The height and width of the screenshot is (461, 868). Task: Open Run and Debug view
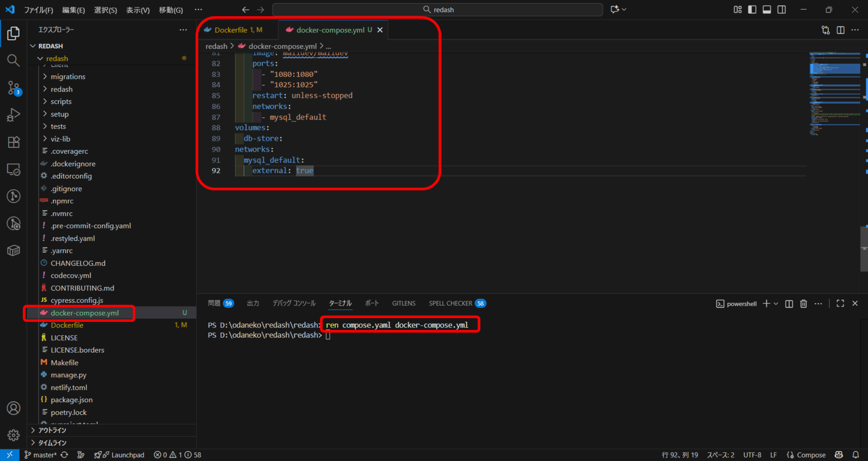[14, 115]
